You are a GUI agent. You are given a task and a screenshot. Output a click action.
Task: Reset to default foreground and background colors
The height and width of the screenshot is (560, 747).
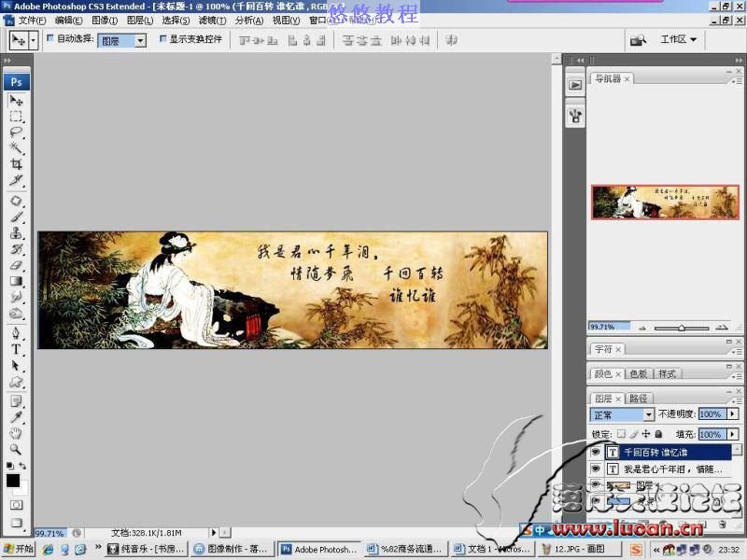tap(9, 466)
